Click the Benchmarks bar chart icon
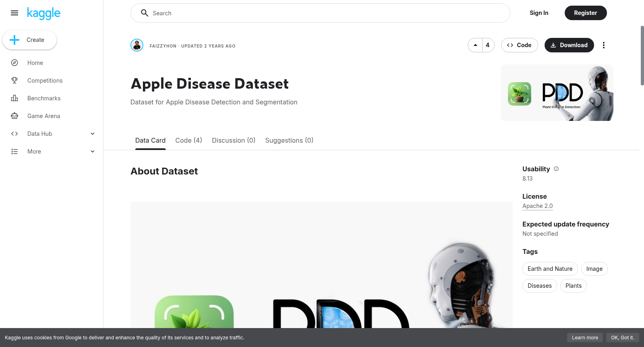 (x=14, y=98)
